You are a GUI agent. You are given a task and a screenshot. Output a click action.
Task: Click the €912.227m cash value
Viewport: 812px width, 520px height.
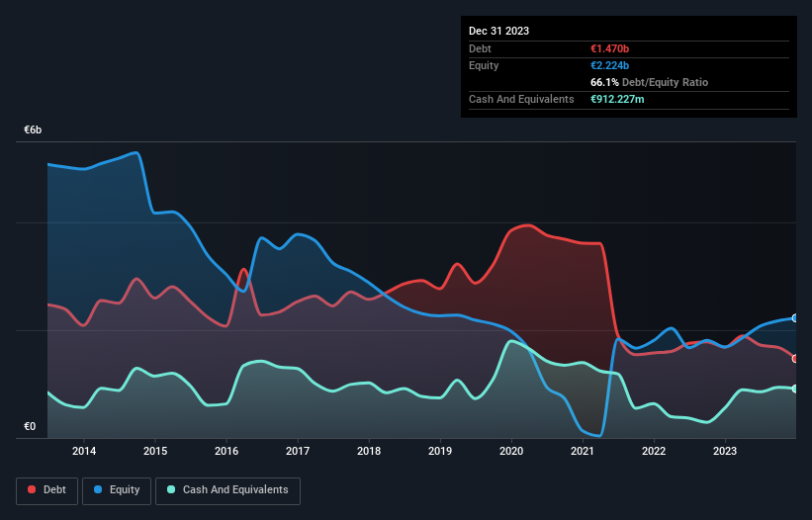tap(617, 99)
